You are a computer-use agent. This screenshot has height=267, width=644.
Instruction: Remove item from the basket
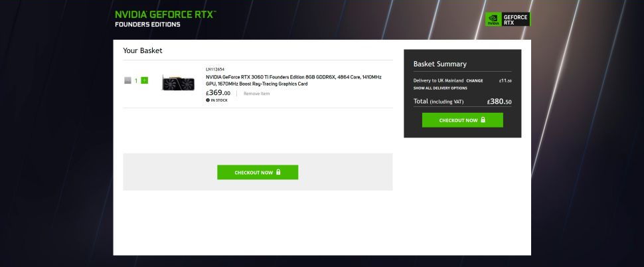click(x=256, y=94)
